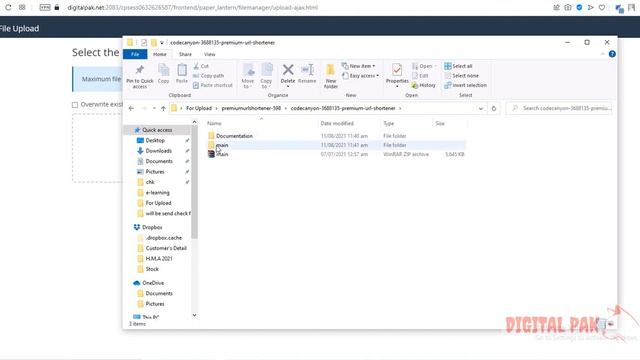Open For Upload in navigation pane

point(158,203)
